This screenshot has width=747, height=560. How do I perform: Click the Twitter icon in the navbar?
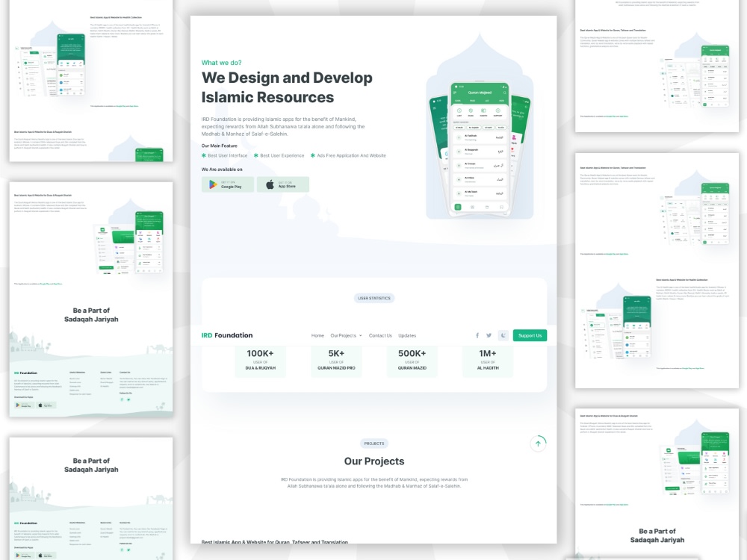point(489,336)
